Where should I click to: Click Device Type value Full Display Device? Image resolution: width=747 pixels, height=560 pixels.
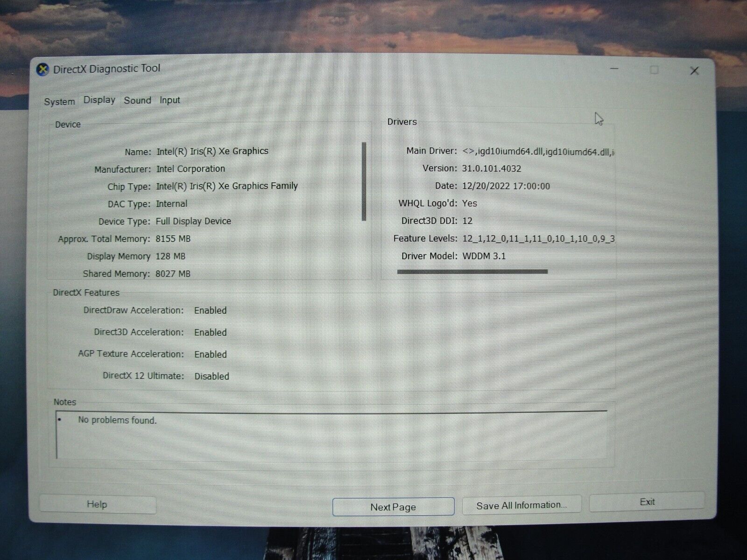pyautogui.click(x=193, y=221)
